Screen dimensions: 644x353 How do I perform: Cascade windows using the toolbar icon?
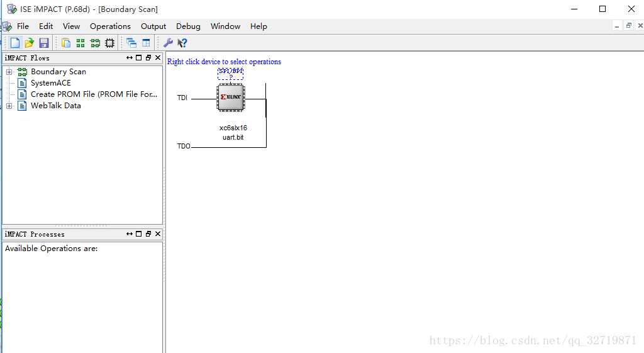pos(131,43)
